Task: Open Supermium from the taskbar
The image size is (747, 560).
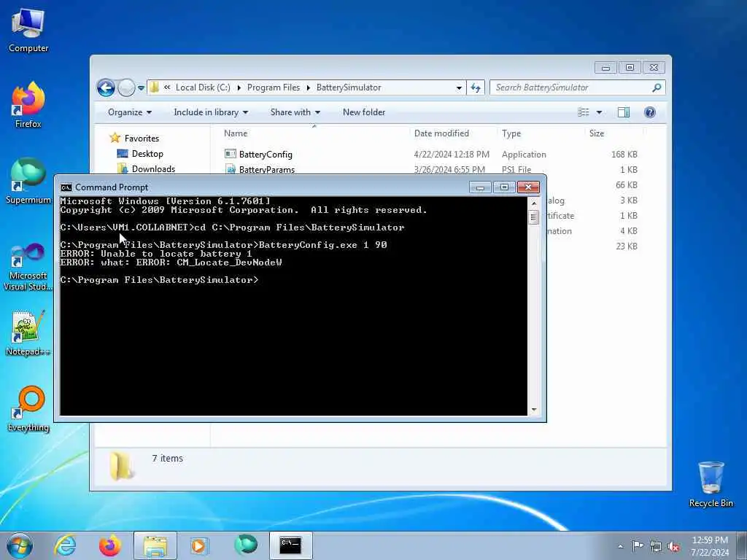Action: pos(246,545)
